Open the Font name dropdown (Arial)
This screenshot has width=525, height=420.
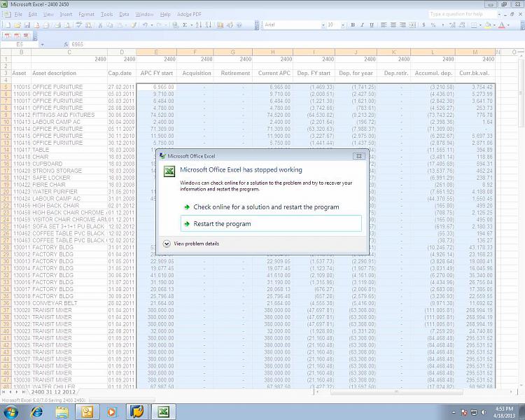323,25
